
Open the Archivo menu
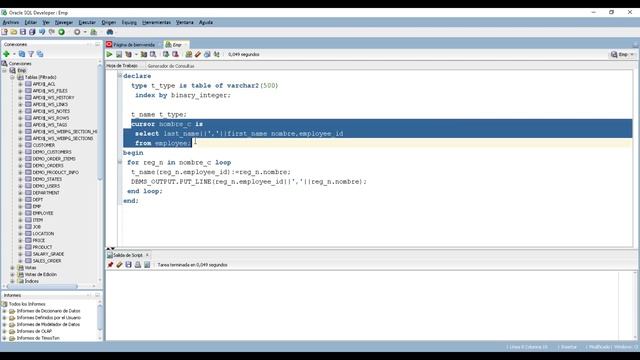coord(11,22)
